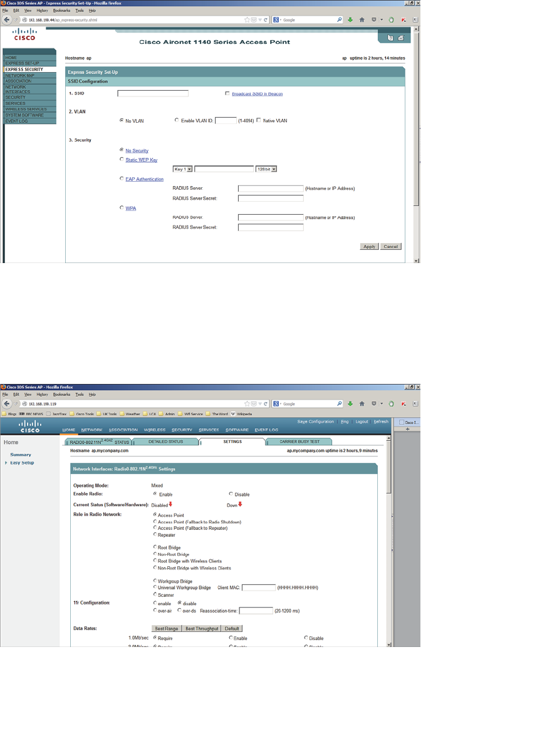The image size is (552, 756).
Task: Open the WIRELESS top navigation item
Action: pos(155,430)
